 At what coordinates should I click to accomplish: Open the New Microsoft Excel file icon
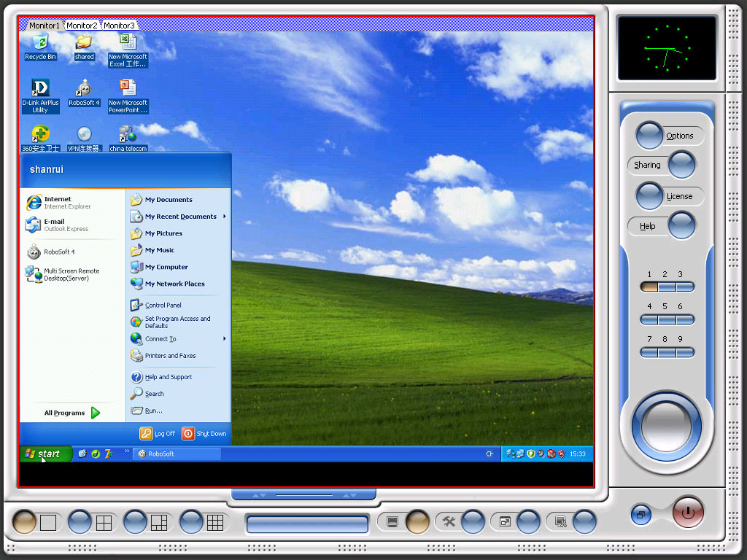point(128,50)
